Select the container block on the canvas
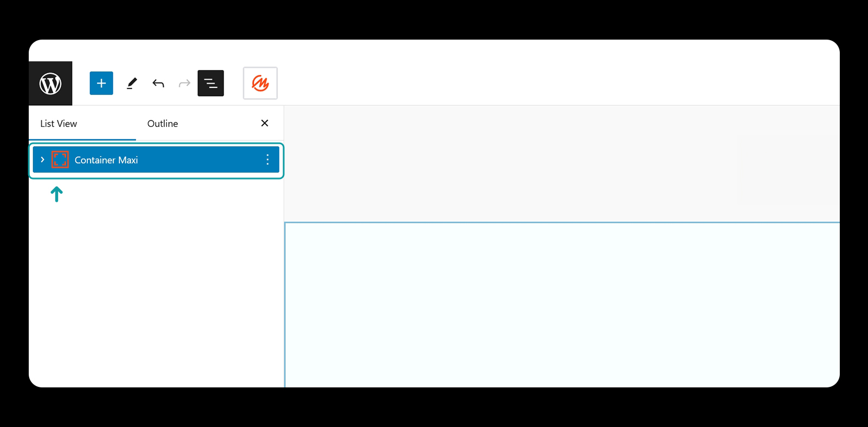 [x=562, y=304]
